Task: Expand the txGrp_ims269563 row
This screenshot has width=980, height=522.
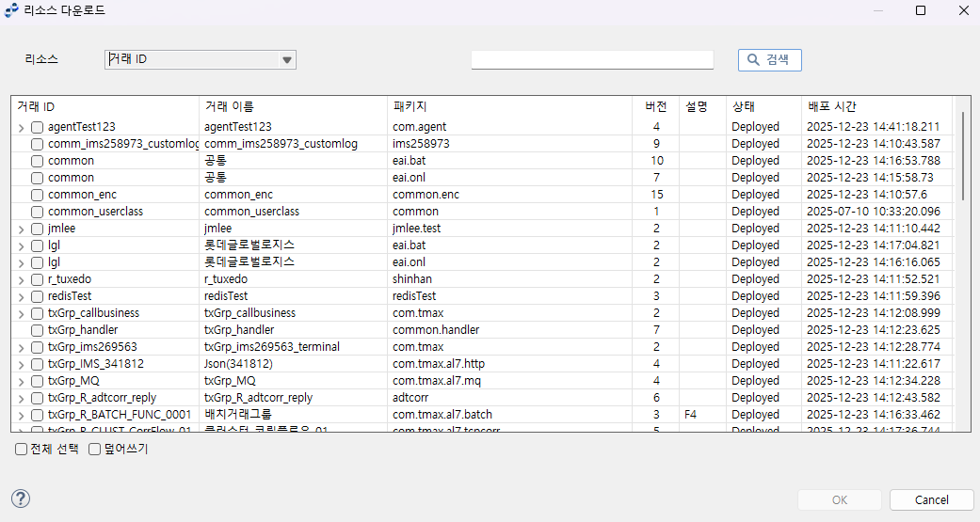Action: pos(22,347)
